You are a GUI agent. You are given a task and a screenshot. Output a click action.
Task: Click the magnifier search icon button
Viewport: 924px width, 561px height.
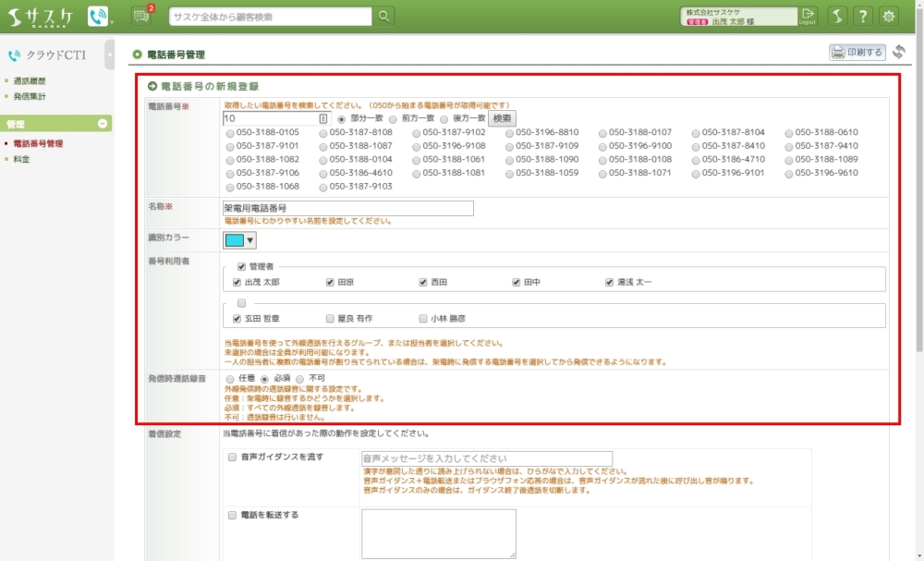pos(384,16)
